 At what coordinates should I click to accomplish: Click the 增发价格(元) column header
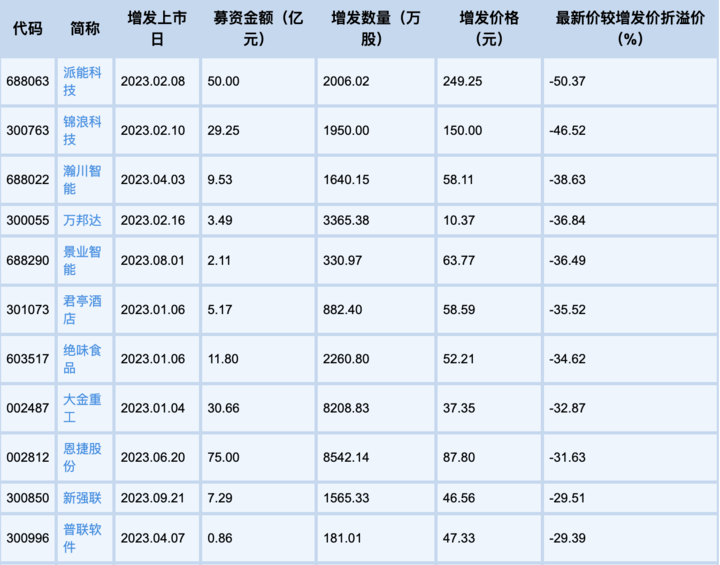[489, 28]
